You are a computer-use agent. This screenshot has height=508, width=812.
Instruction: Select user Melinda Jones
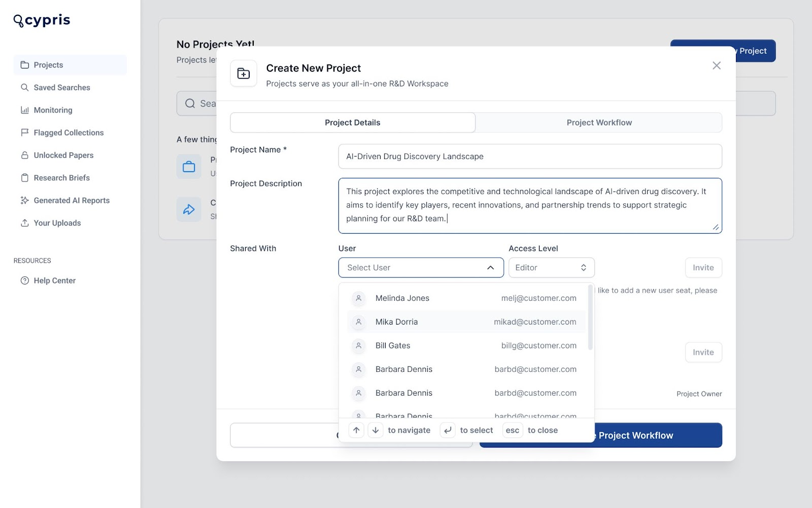click(466, 298)
